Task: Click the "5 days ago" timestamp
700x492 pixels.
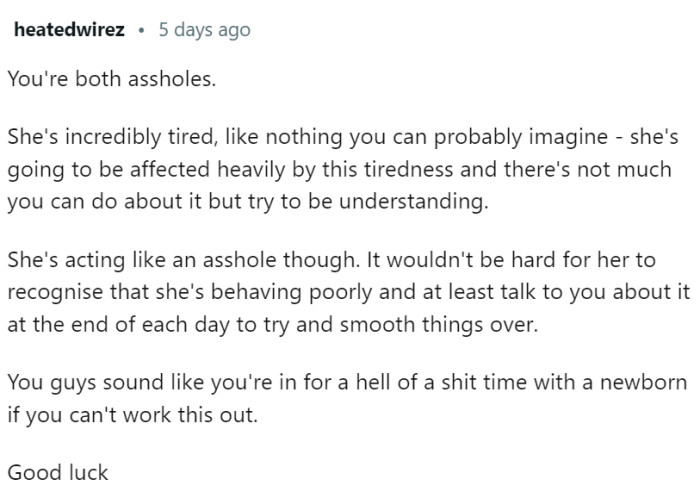Action: (x=204, y=30)
